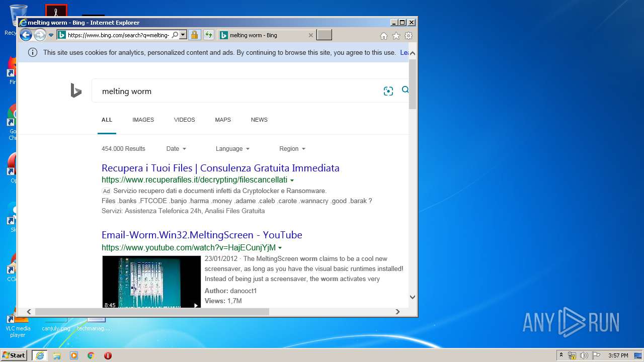The height and width of the screenshot is (362, 644).
Task: Click the volume speaker tray icon
Action: (x=584, y=355)
